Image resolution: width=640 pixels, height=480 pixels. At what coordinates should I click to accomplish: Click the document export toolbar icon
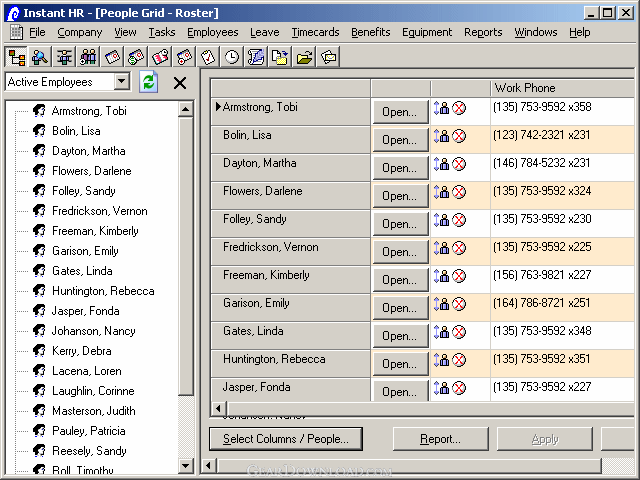click(280, 57)
